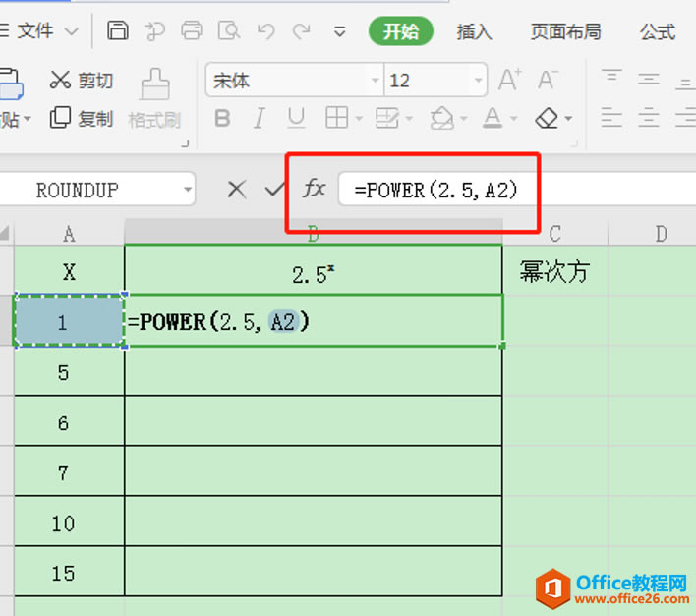
Task: Click the Top align icon
Action: point(611,78)
